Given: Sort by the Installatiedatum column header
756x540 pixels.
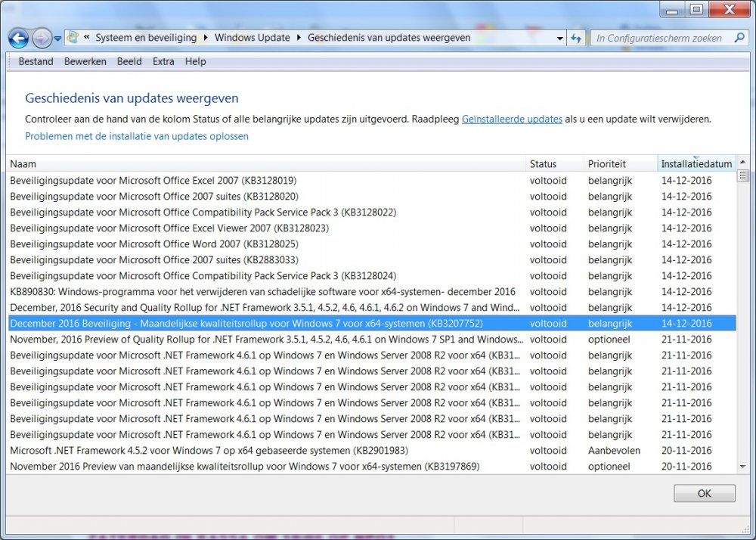Looking at the screenshot, I should point(696,164).
